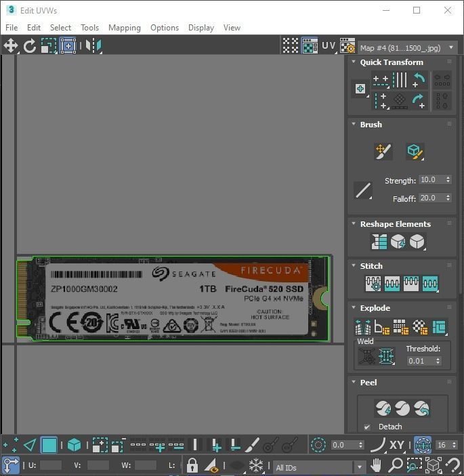Select the Move brush icon
This screenshot has height=476, width=464.
tap(383, 152)
